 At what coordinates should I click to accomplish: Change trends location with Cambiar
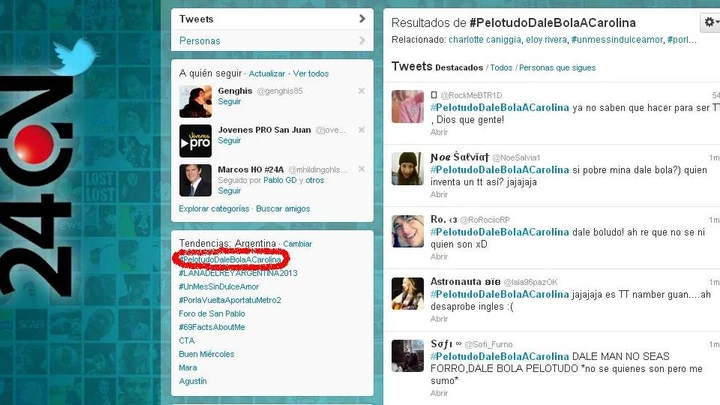point(297,244)
